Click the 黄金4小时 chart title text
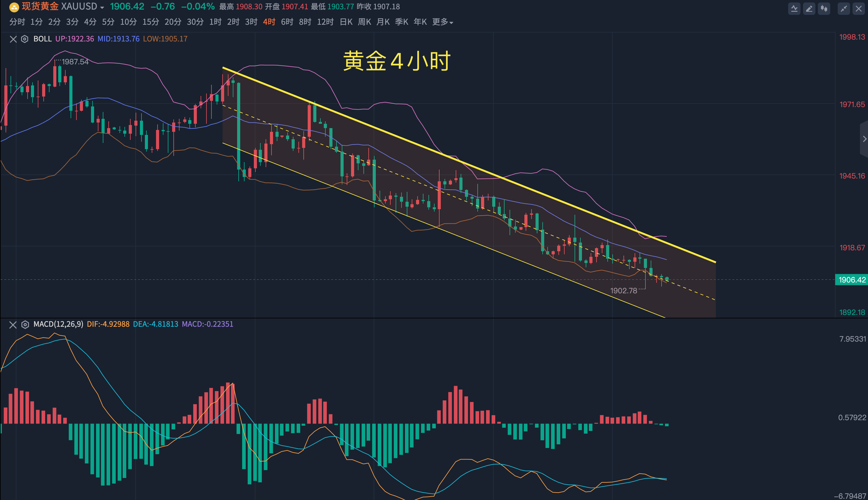Image resolution: width=868 pixels, height=500 pixels. tap(397, 61)
